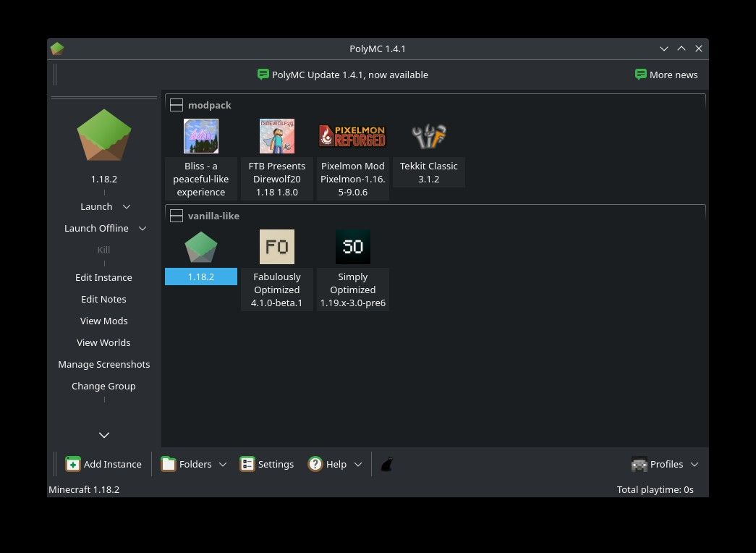This screenshot has height=553, width=756.
Task: Click the Add Instance label
Action: point(113,464)
